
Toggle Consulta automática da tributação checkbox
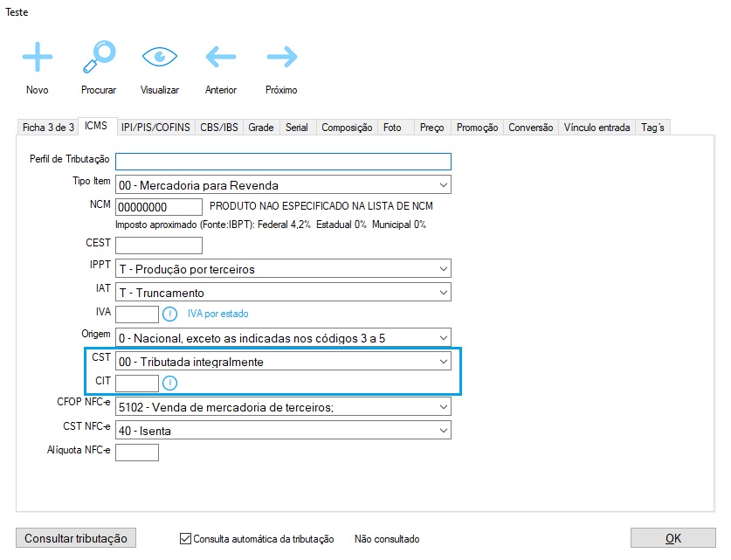185,539
